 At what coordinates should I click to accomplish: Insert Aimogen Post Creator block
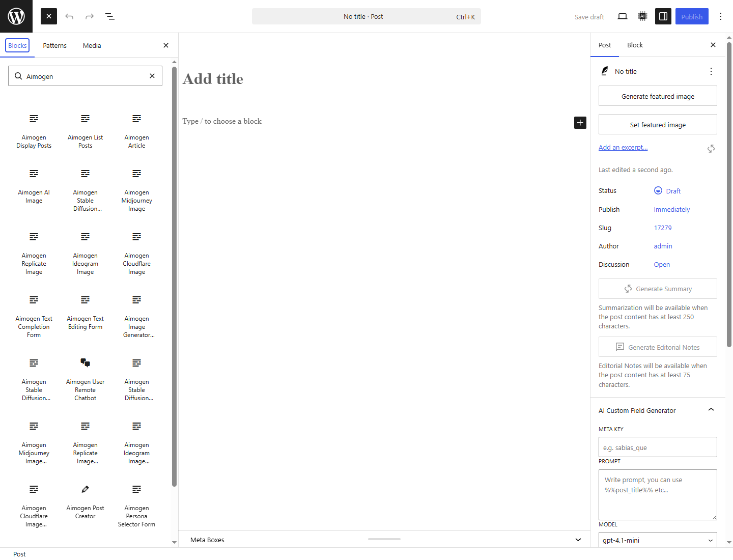pos(86,502)
